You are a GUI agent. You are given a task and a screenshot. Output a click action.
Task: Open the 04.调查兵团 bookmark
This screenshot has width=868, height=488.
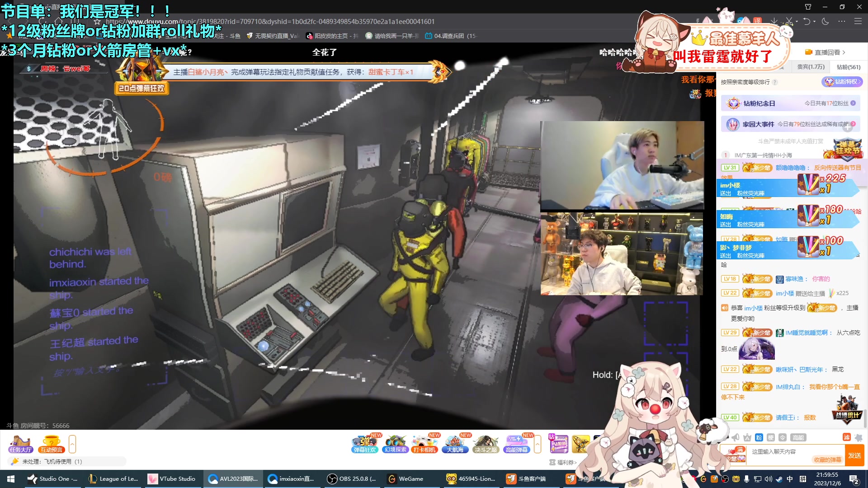451,36
